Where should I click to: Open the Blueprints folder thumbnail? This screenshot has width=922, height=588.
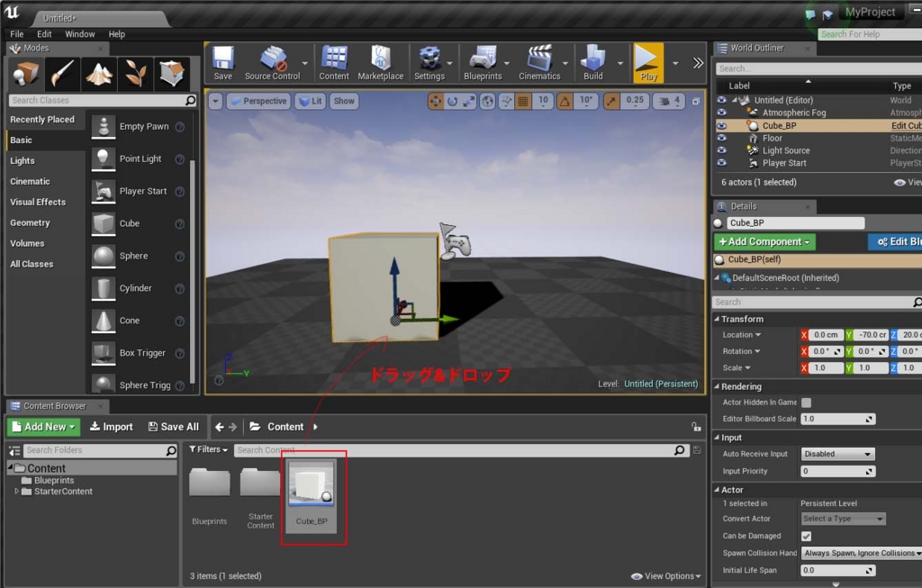[x=209, y=484]
